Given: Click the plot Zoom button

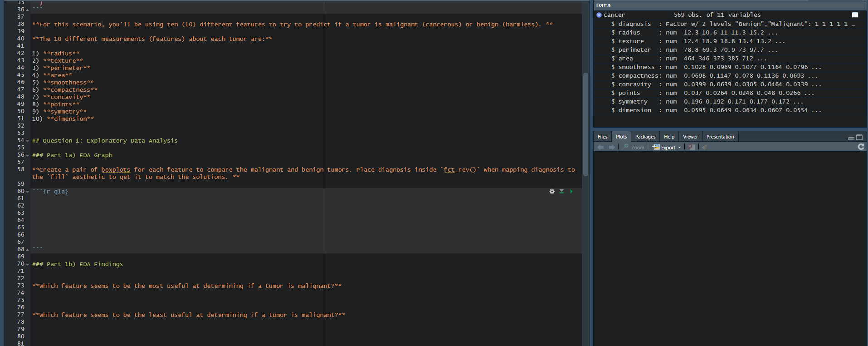Looking at the screenshot, I should (634, 148).
